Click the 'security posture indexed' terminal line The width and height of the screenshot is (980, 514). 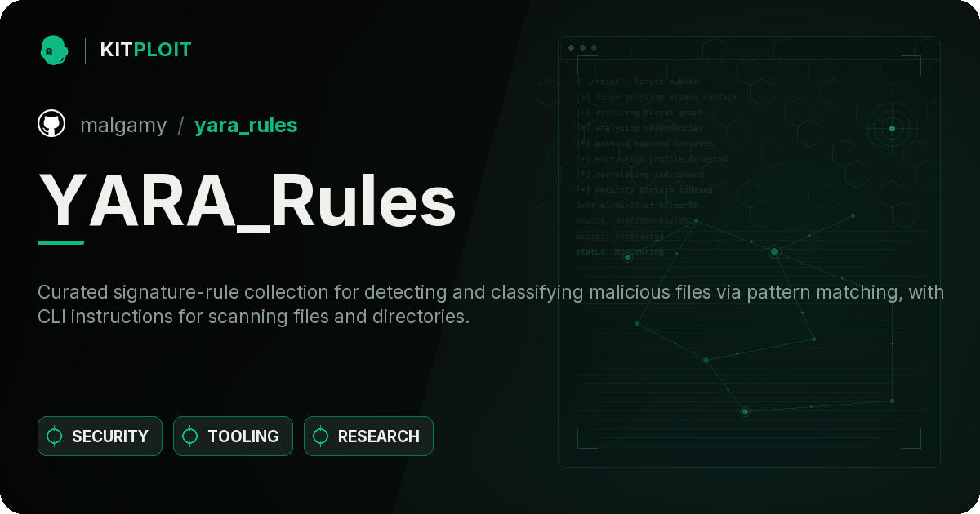644,190
